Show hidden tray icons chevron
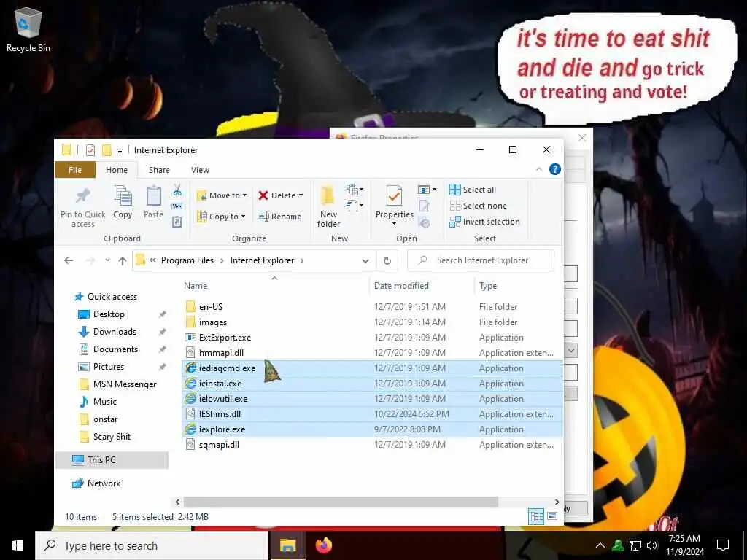747x560 pixels. [600, 545]
